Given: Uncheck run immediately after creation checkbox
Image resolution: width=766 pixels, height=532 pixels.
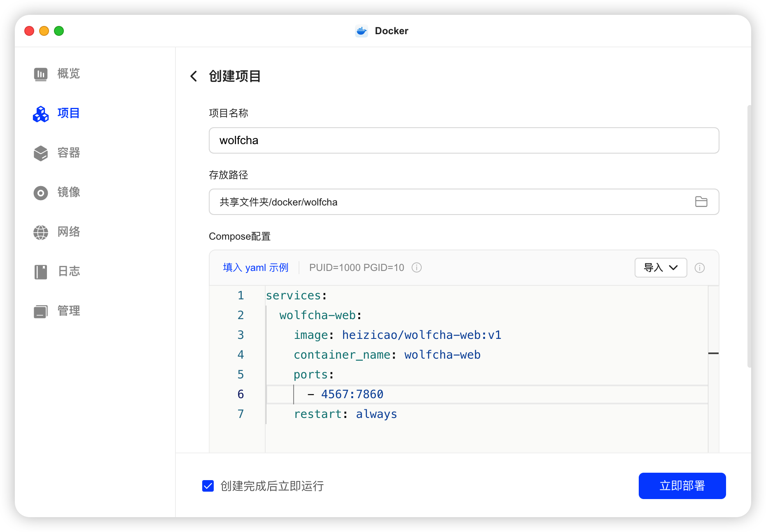Looking at the screenshot, I should click(x=208, y=486).
